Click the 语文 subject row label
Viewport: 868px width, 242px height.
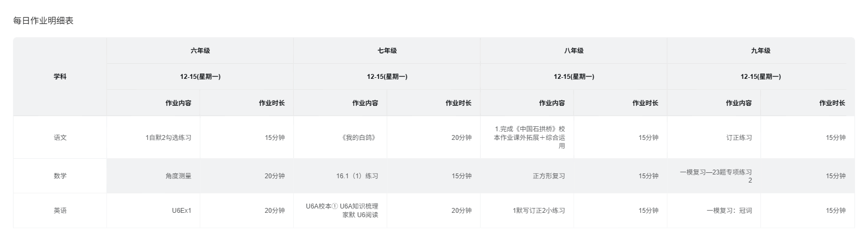60,138
